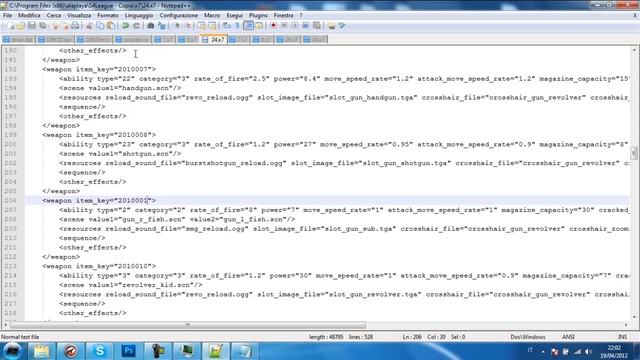640x360 pixels.
Task: Click the vertical scrollbar down arrow
Action: click(634, 317)
